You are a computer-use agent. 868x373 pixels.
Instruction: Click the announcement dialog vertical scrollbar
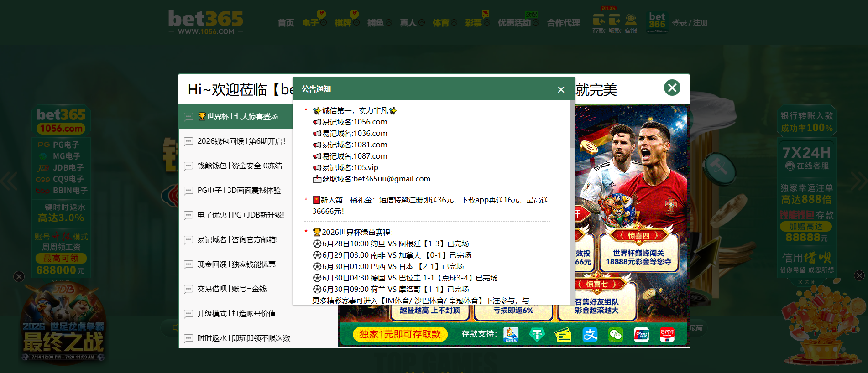click(573, 125)
